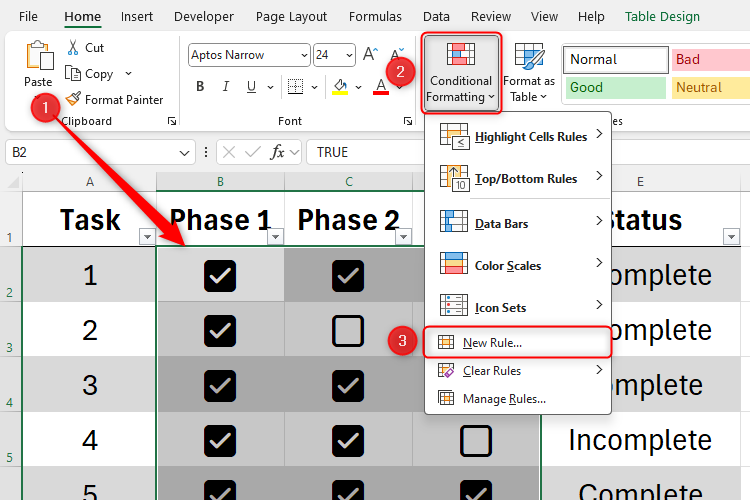
Task: Expand Borders dropdown arrow
Action: [x=314, y=87]
